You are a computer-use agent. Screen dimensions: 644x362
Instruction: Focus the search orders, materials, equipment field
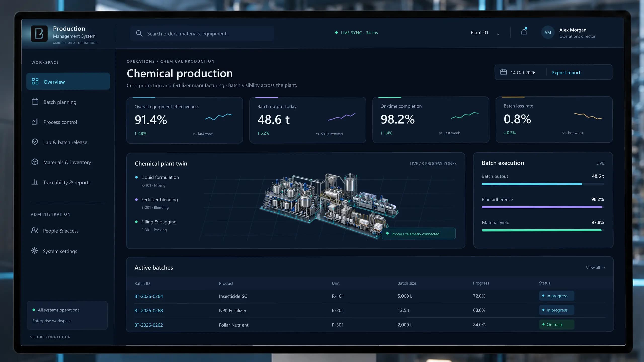click(x=202, y=33)
